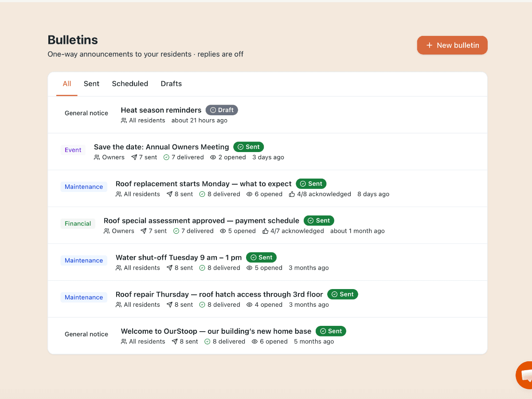The width and height of the screenshot is (532, 399).
Task: Switch to the Sent tab
Action: coord(91,84)
